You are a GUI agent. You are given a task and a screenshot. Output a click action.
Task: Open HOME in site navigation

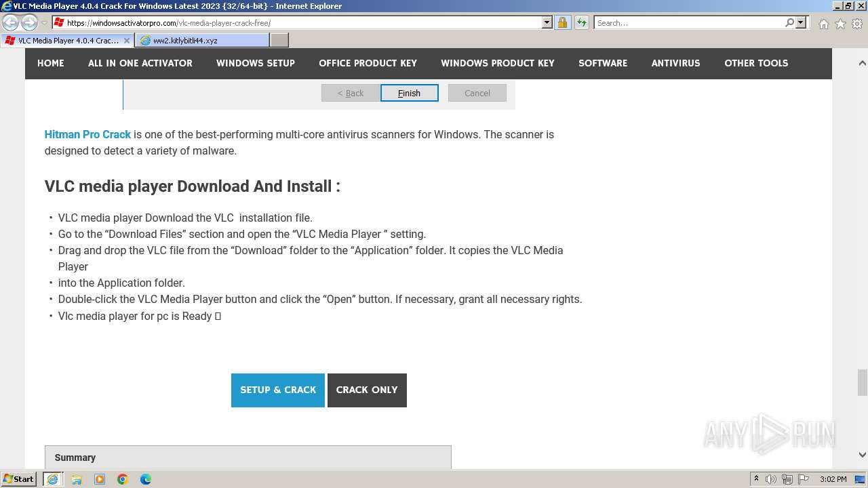pyautogui.click(x=51, y=63)
